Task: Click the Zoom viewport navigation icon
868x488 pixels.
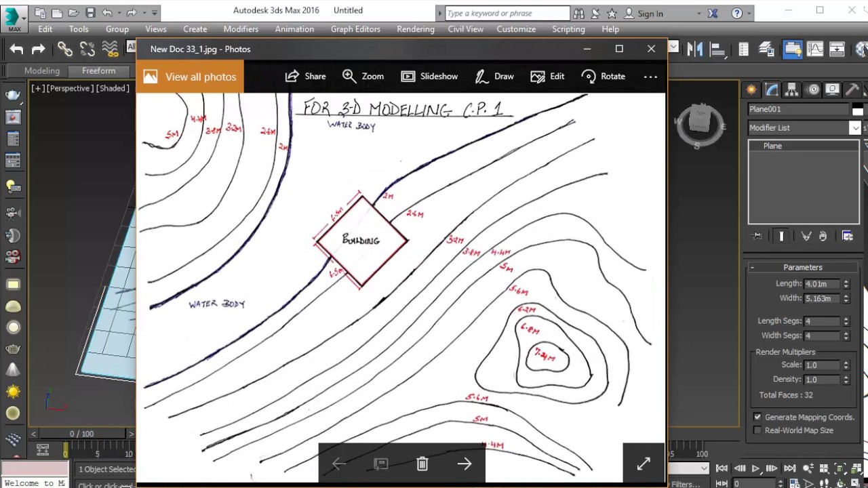Action: click(x=808, y=468)
